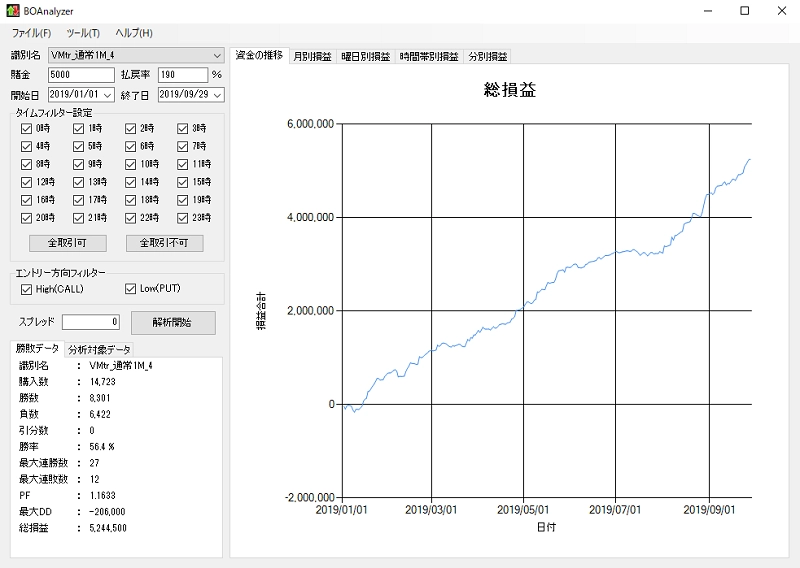This screenshot has width=800, height=568.
Task: Click the 全取引可 button
Action: [68, 243]
